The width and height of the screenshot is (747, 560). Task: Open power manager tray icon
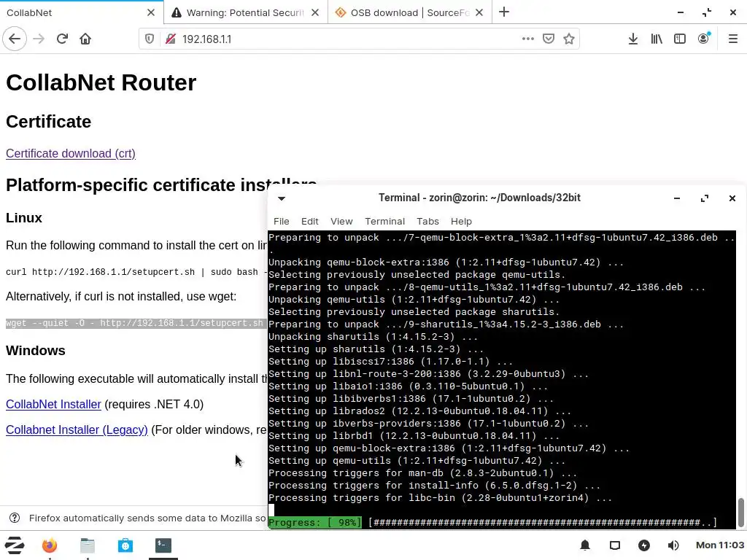pos(644,545)
